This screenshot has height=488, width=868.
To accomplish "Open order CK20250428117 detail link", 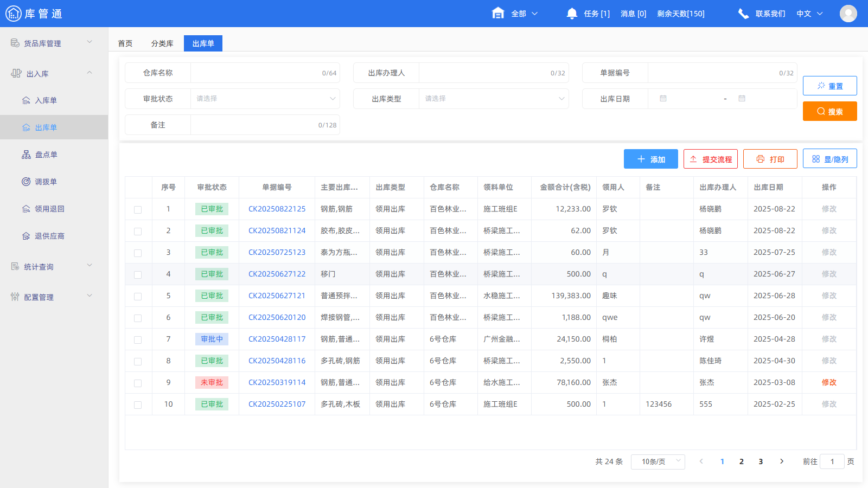I will click(x=277, y=339).
